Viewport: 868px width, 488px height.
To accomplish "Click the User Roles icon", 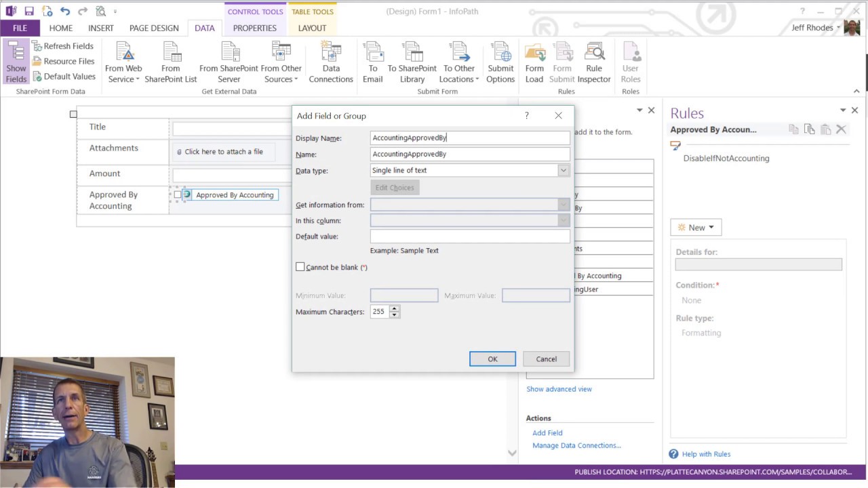I will [631, 62].
